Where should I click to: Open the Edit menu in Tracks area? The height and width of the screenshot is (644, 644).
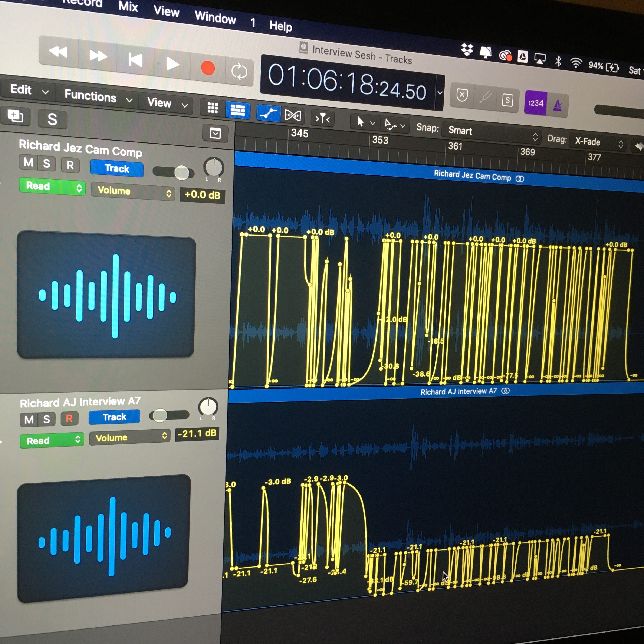[x=29, y=90]
